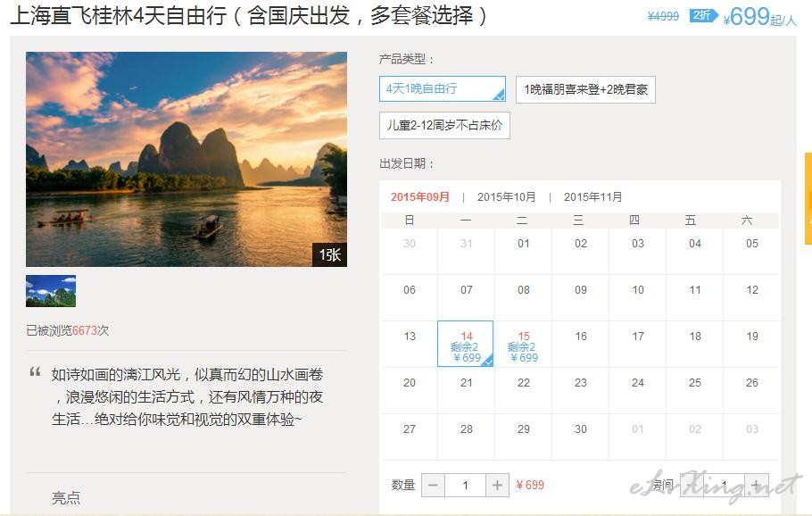
Task: Select 儿童2-12周岁不占床价 option
Action: tap(444, 125)
